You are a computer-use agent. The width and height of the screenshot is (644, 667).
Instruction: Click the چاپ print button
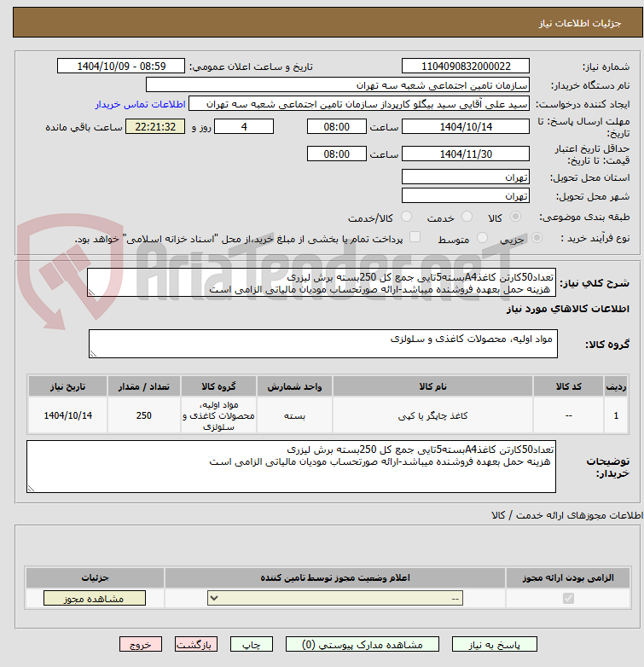coord(252,645)
